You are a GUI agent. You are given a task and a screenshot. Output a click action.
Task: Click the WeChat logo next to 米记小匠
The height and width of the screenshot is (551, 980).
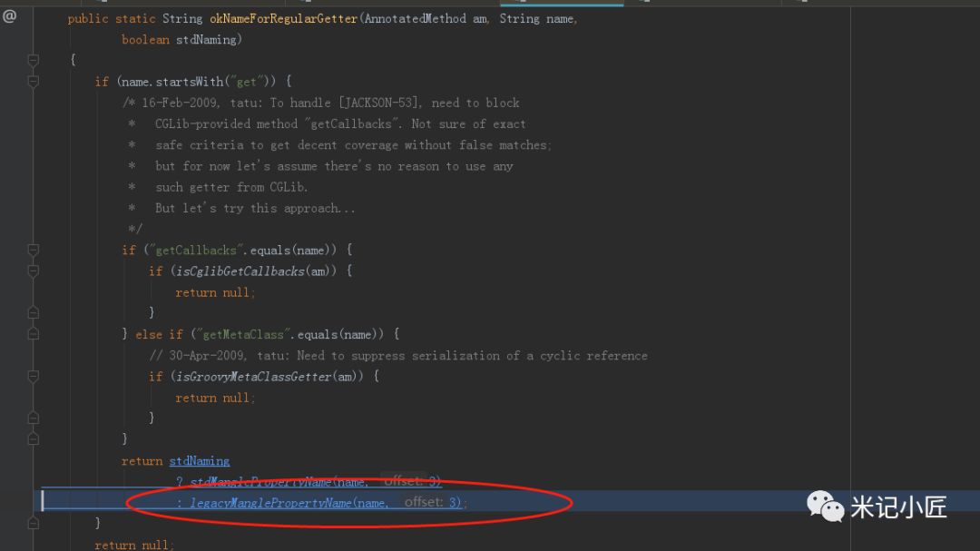[824, 508]
